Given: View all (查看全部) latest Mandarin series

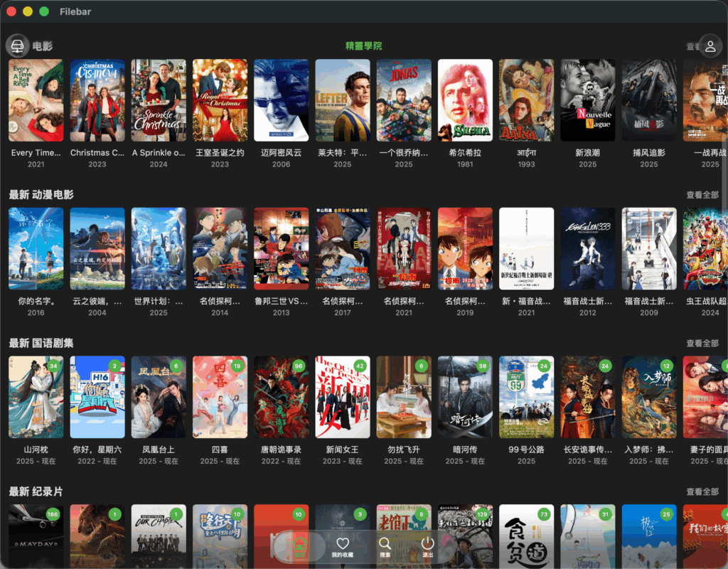Looking at the screenshot, I should (x=702, y=344).
